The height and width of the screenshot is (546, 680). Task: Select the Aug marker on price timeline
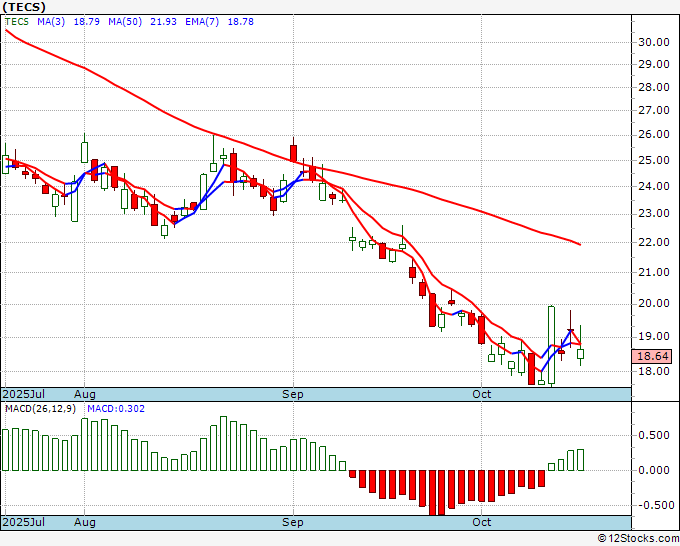pos(85,394)
